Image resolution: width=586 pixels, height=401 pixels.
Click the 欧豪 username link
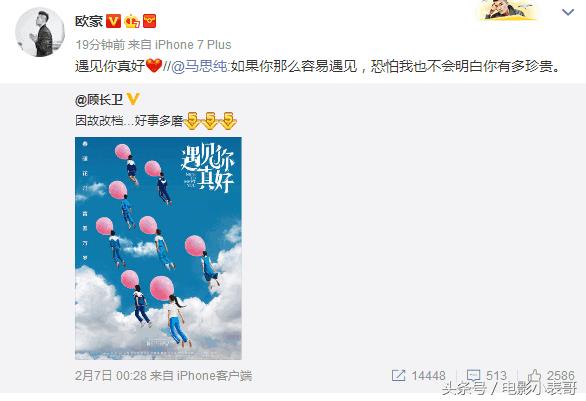[x=89, y=21]
